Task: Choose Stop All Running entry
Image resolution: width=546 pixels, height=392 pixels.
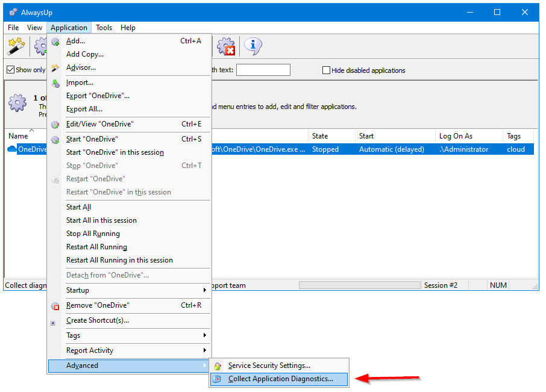Action: coord(129,234)
